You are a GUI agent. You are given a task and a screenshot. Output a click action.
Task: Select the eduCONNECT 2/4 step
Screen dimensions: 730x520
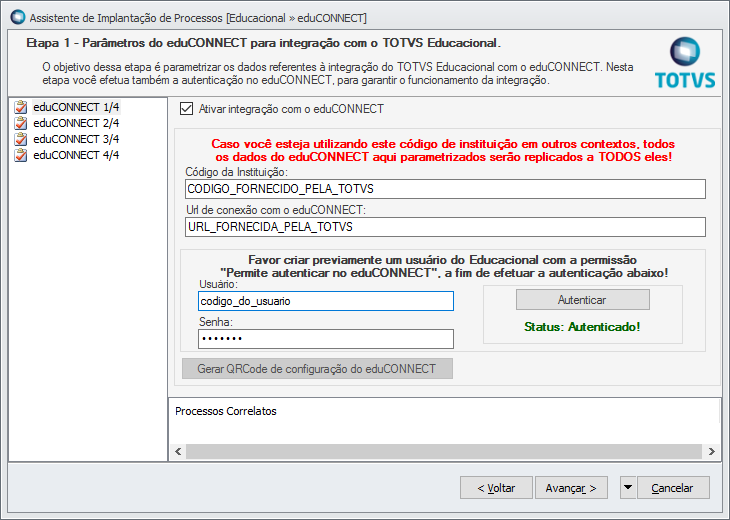point(76,123)
